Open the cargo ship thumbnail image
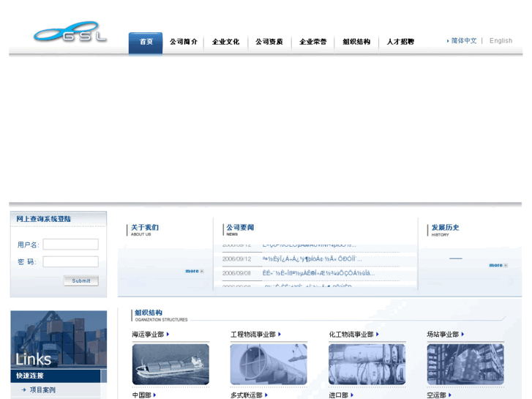This screenshot has width=532, height=399. 171,365
